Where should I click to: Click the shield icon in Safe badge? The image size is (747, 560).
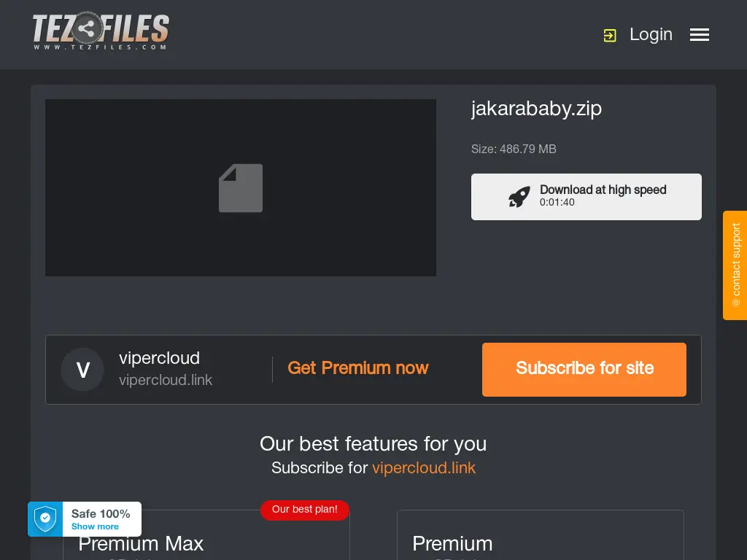45,518
